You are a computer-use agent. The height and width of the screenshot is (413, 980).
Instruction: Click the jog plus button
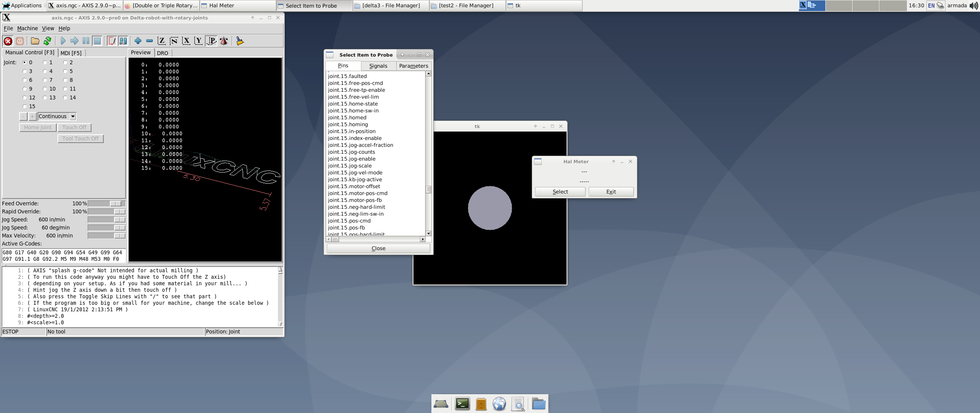[x=33, y=116]
